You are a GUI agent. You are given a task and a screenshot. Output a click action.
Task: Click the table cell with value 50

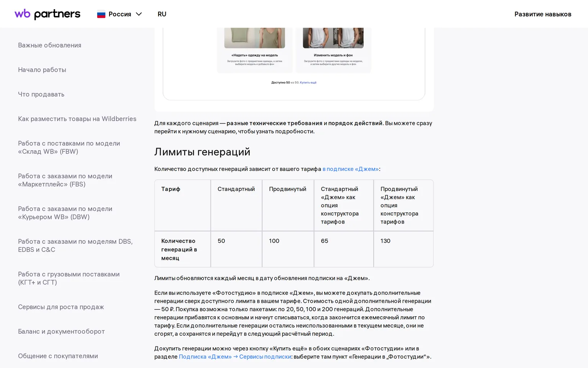[236, 249]
